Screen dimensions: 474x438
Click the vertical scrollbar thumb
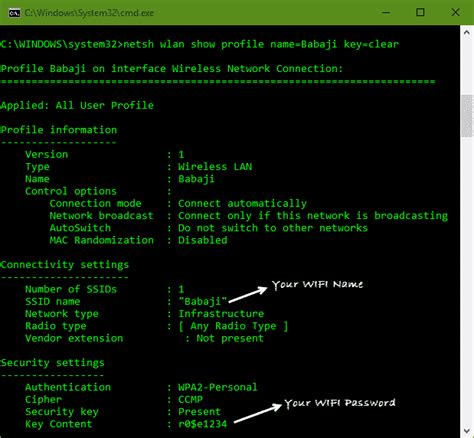(467, 116)
